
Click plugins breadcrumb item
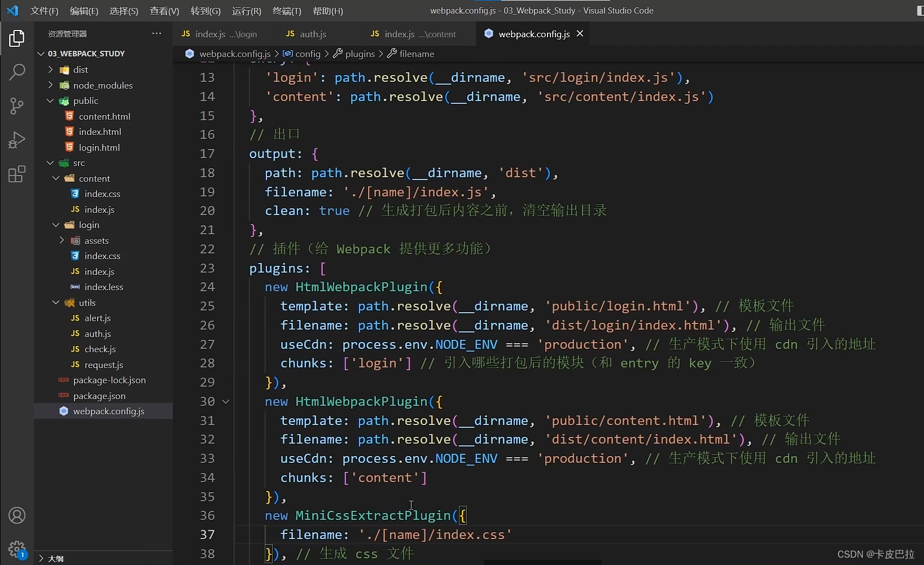360,54
